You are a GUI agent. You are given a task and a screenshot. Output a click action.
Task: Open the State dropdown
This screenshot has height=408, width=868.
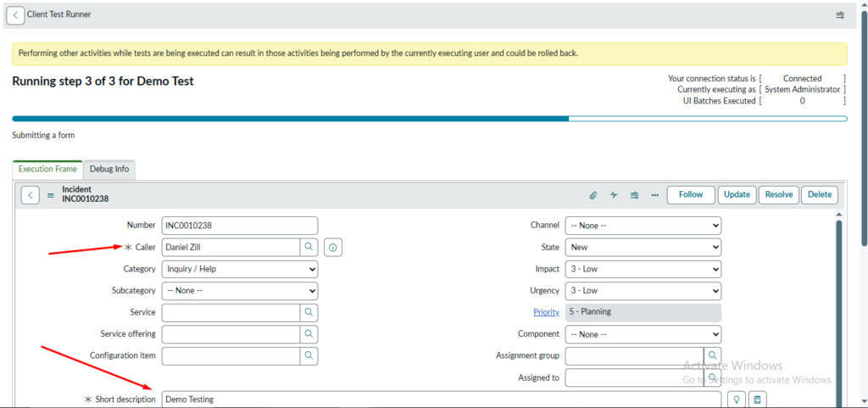643,247
